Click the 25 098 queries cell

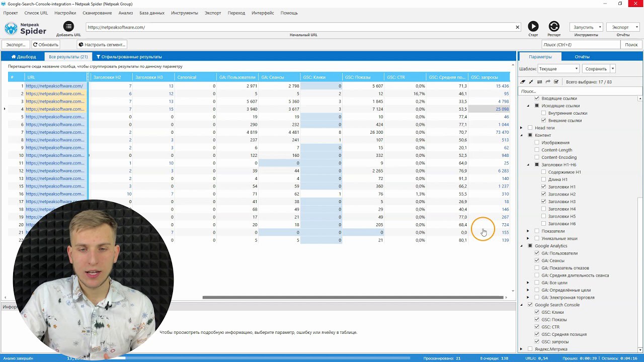489,109
